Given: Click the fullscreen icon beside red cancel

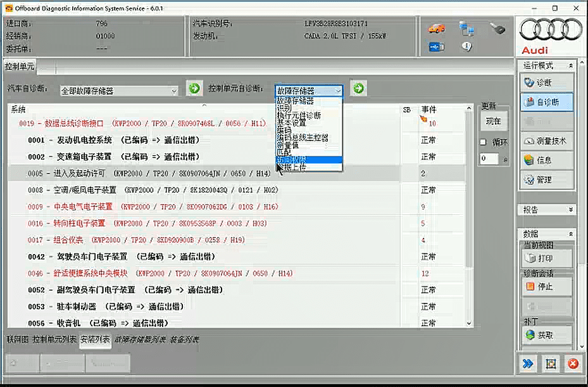Looking at the screenshot, I should click(x=551, y=364).
